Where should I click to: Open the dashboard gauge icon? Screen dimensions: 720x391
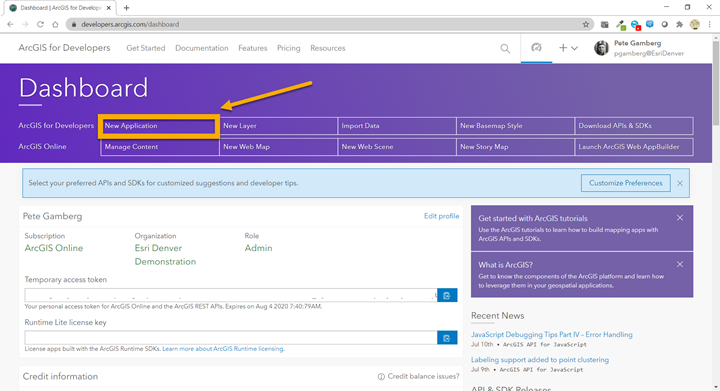536,47
